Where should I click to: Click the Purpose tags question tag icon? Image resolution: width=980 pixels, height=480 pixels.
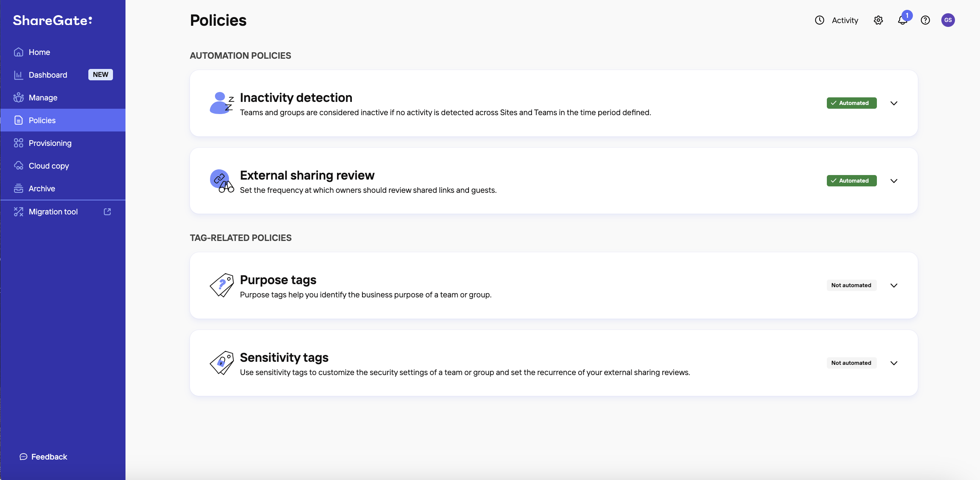222,285
